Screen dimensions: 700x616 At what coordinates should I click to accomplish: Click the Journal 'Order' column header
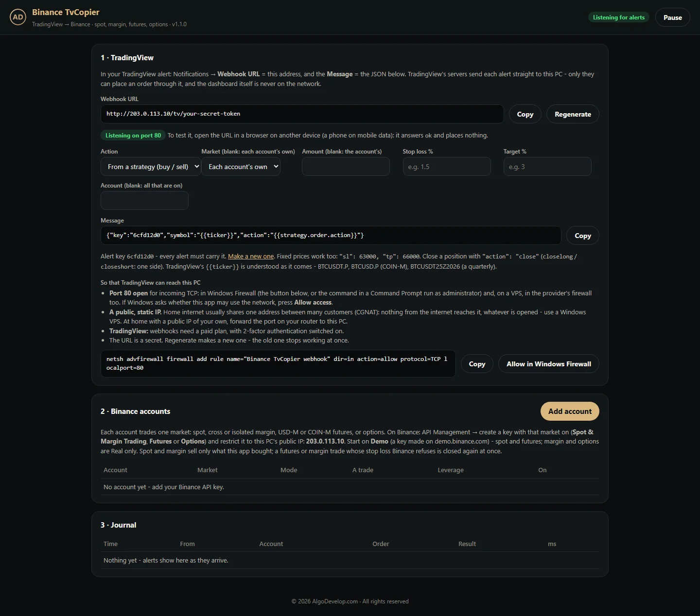tap(381, 544)
